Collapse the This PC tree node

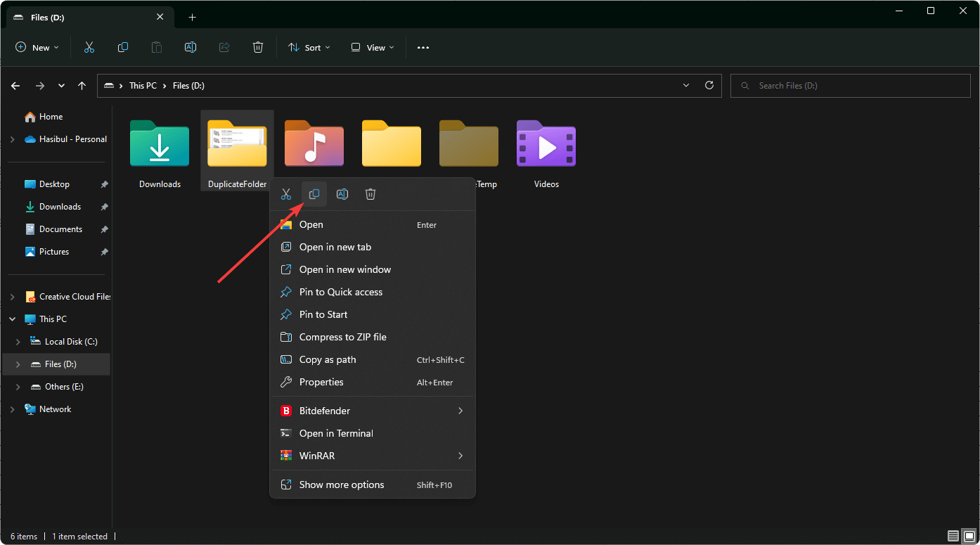pos(12,319)
